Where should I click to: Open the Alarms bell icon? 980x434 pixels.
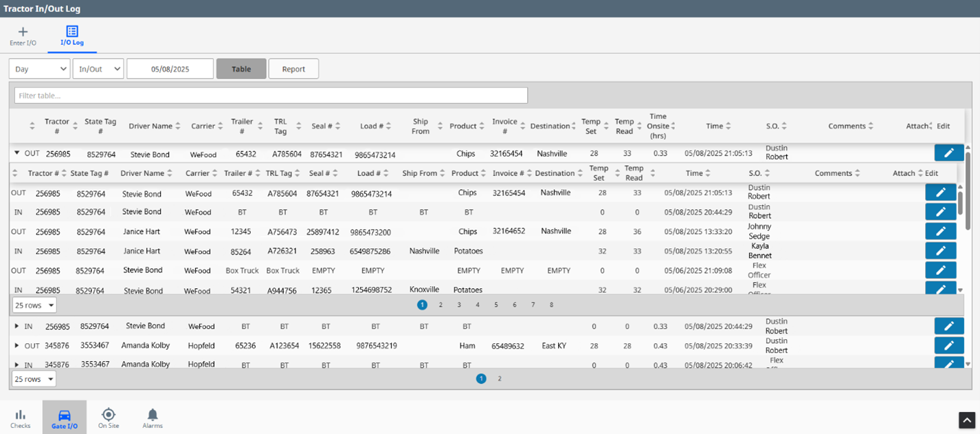click(x=153, y=414)
